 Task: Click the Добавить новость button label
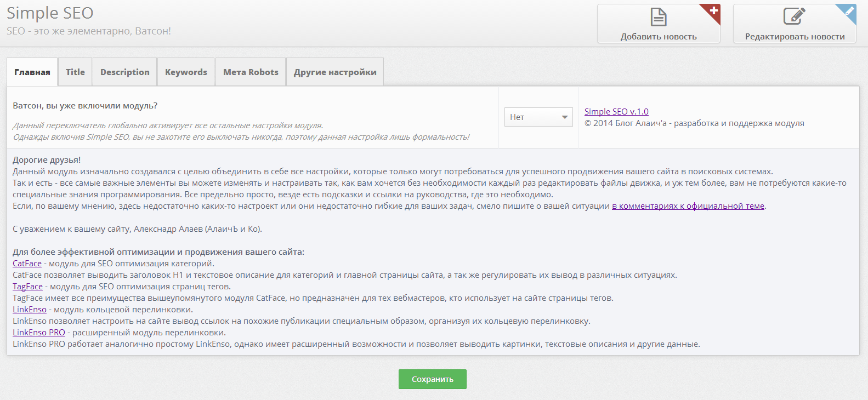[659, 37]
